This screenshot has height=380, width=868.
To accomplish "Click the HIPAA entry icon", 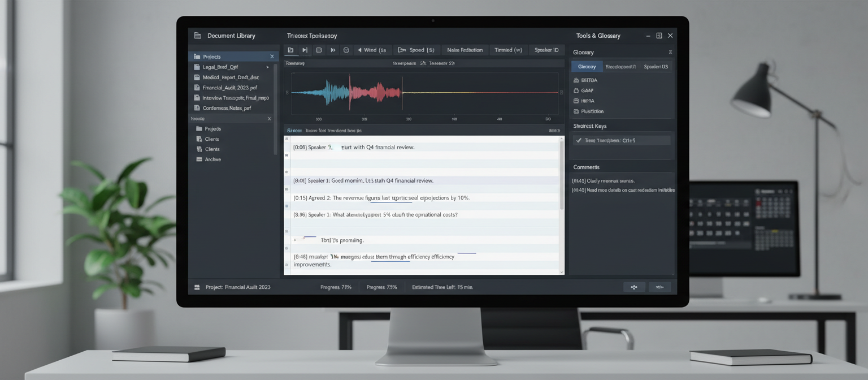I will click(576, 101).
